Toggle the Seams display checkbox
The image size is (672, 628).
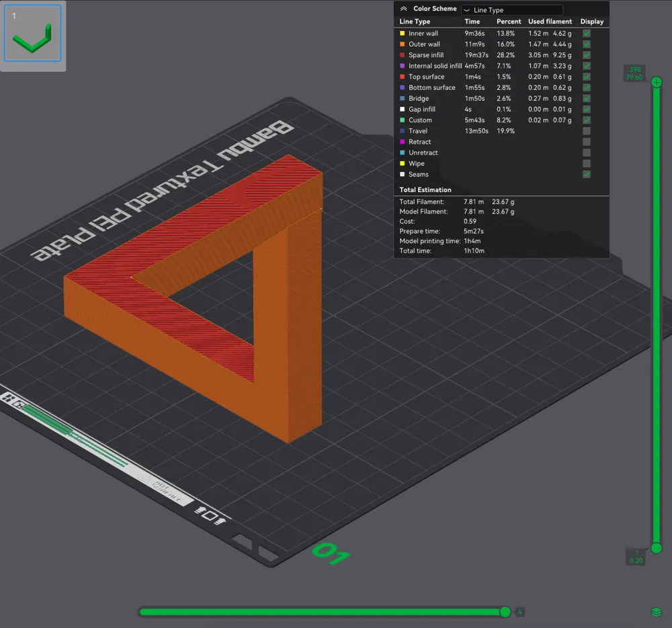586,174
